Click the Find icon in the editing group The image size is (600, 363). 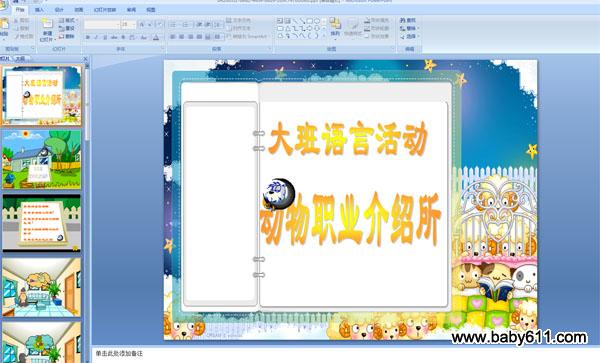pos(408,20)
